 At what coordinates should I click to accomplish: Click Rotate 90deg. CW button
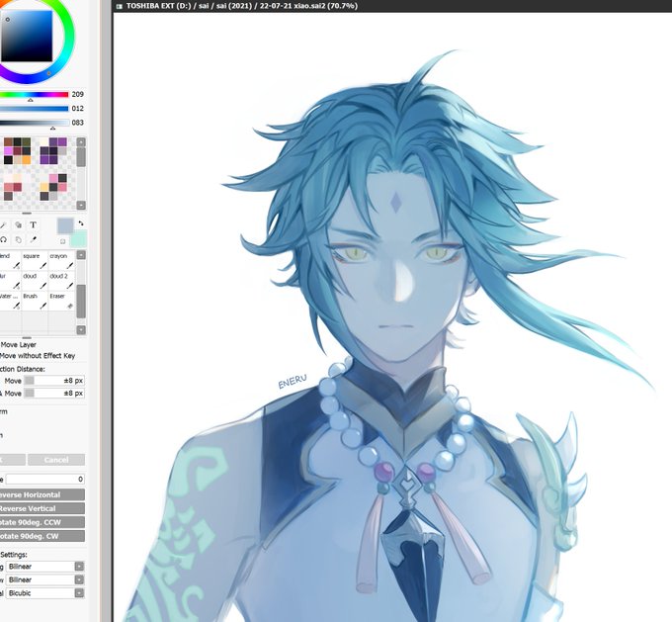[x=42, y=536]
